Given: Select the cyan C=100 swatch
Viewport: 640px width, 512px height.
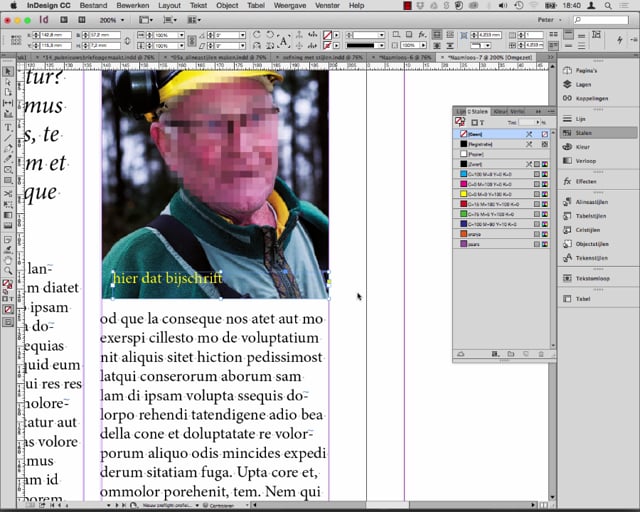Looking at the screenshot, I should [x=502, y=174].
